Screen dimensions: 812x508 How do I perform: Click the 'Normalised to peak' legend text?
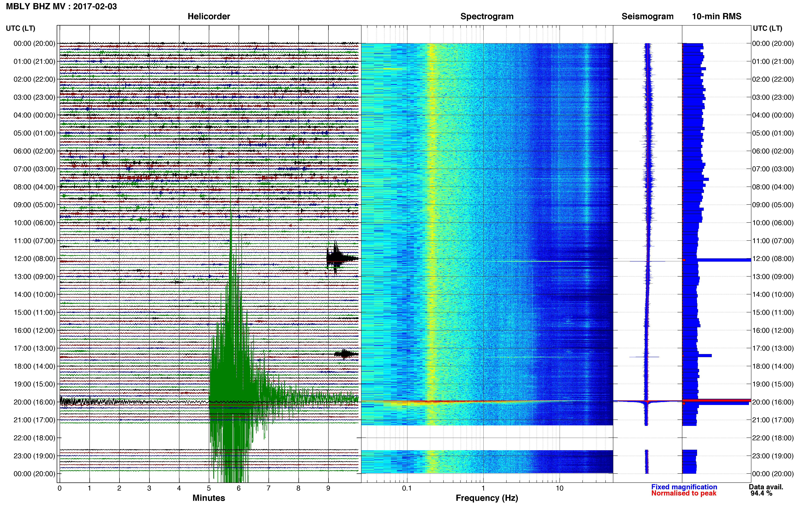(684, 493)
